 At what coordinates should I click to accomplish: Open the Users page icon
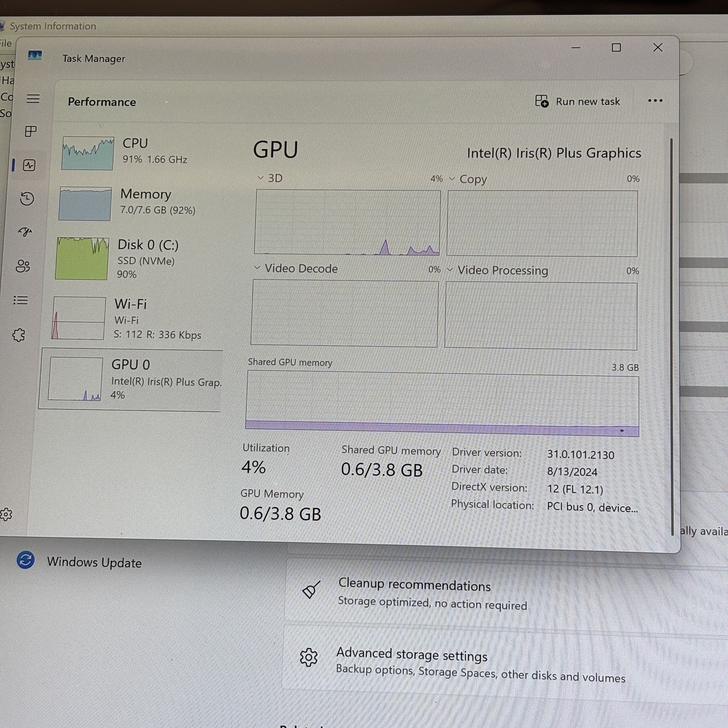pos(23,266)
